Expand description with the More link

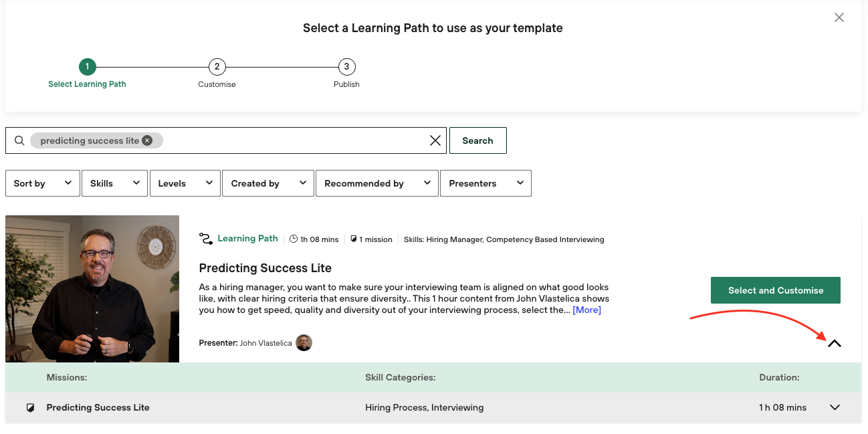tap(586, 310)
